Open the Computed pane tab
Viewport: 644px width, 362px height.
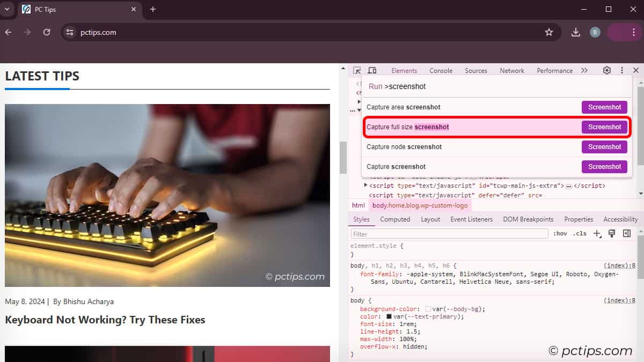(x=395, y=219)
